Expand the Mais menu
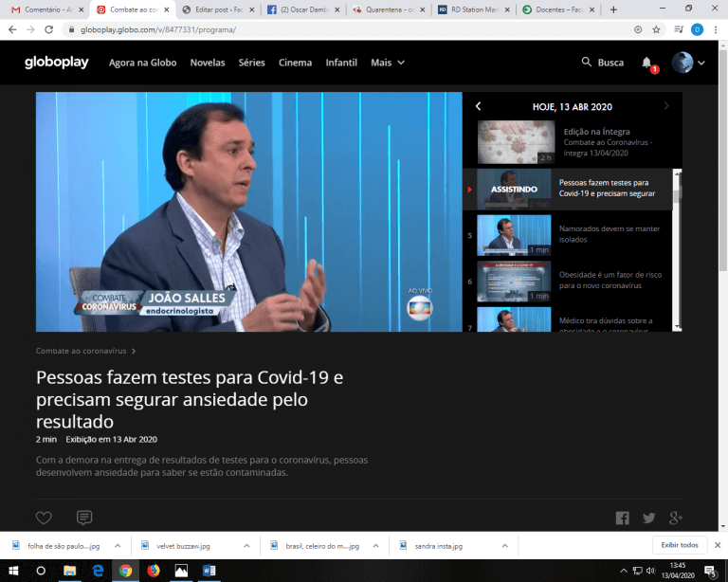Image resolution: width=728 pixels, height=582 pixels. point(387,63)
